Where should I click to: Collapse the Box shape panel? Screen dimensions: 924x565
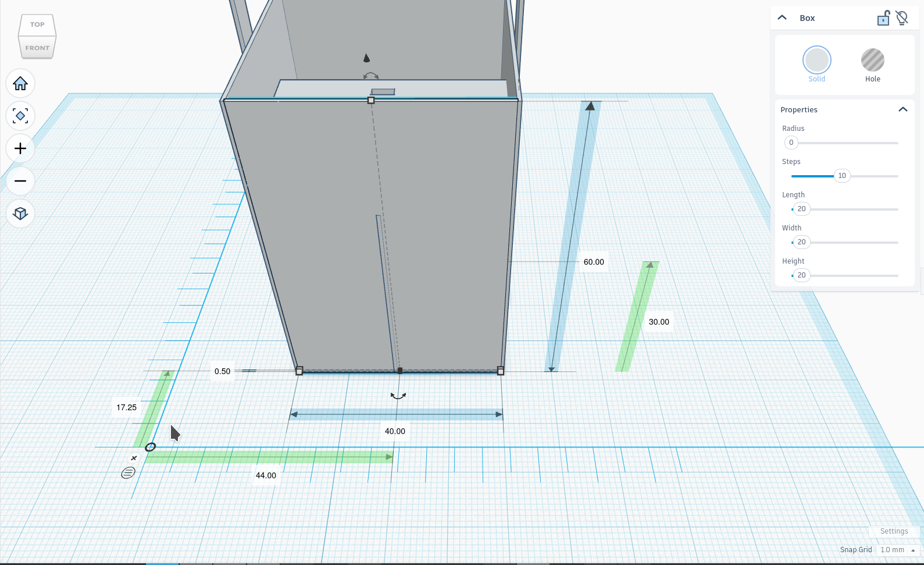pyautogui.click(x=782, y=17)
